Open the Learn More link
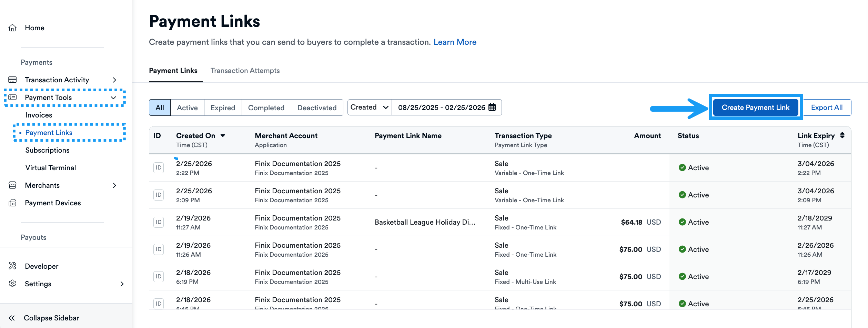The image size is (868, 328). pyautogui.click(x=455, y=42)
